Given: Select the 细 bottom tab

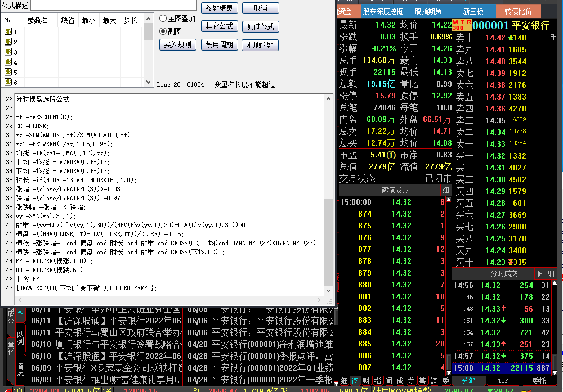Looking at the screenshot, I should pyautogui.click(x=345, y=381).
